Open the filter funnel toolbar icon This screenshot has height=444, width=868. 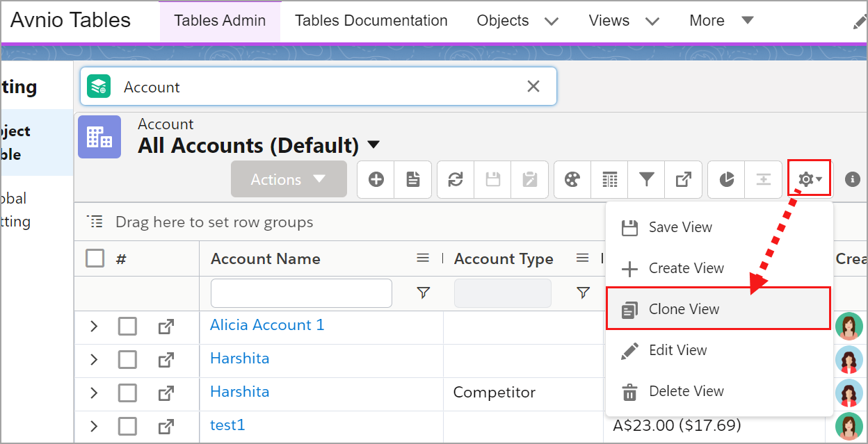click(x=647, y=180)
